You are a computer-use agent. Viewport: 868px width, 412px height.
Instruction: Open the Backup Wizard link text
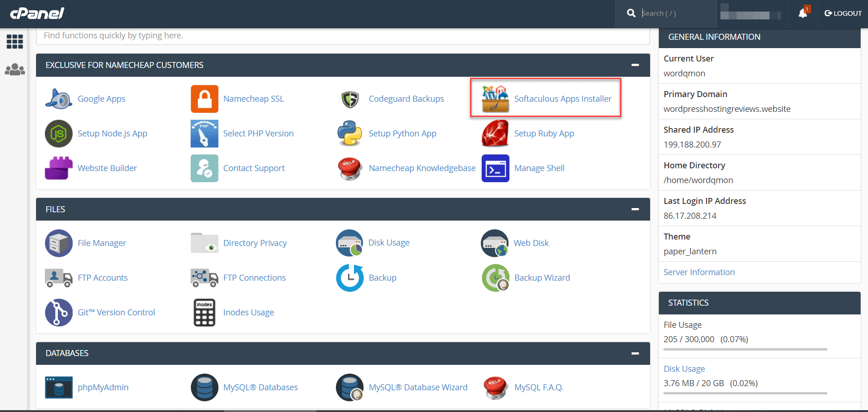[542, 278]
